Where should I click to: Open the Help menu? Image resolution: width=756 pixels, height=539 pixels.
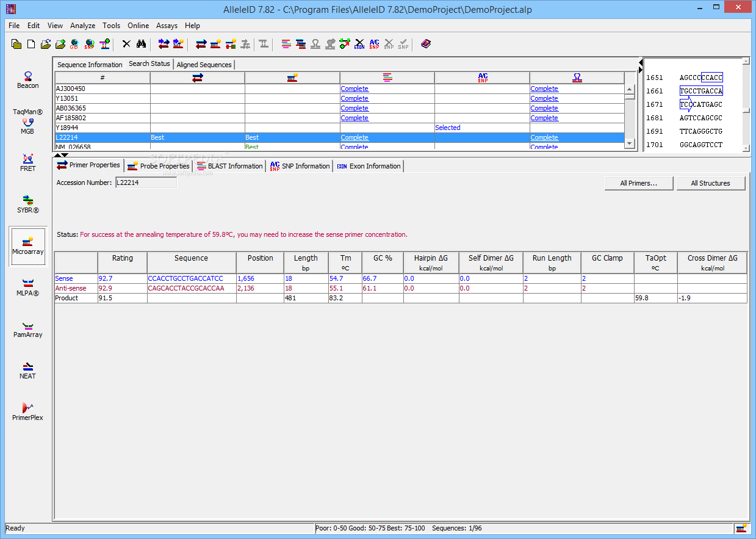(x=192, y=26)
